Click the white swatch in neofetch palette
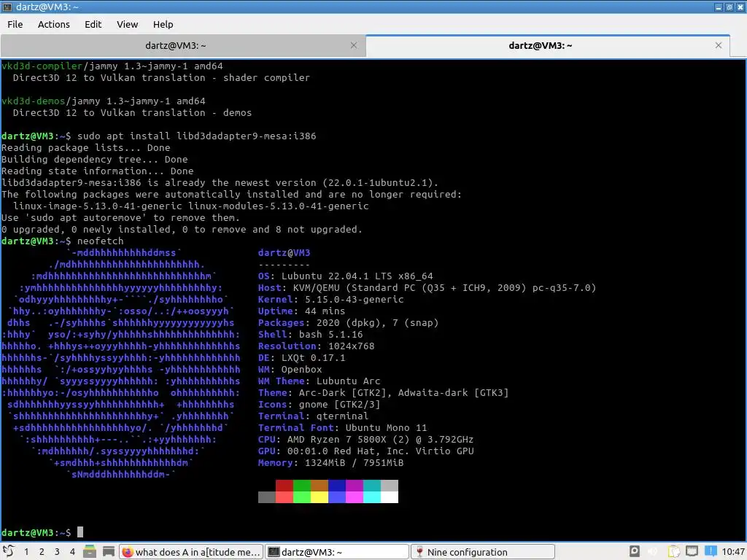Image resolution: width=747 pixels, height=560 pixels. coord(390,497)
